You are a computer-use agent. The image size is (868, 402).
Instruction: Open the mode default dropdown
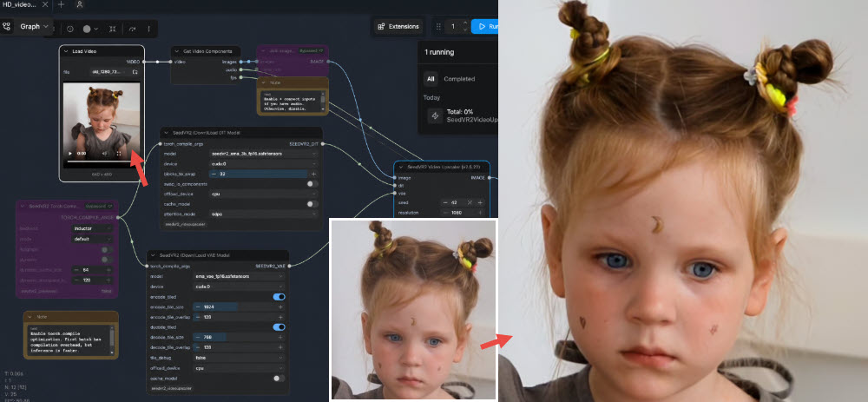(x=93, y=239)
